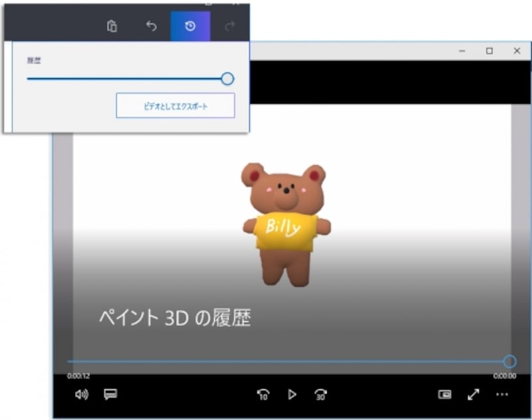
Task: Adjust the 履歴 history slider handle
Action: click(227, 78)
